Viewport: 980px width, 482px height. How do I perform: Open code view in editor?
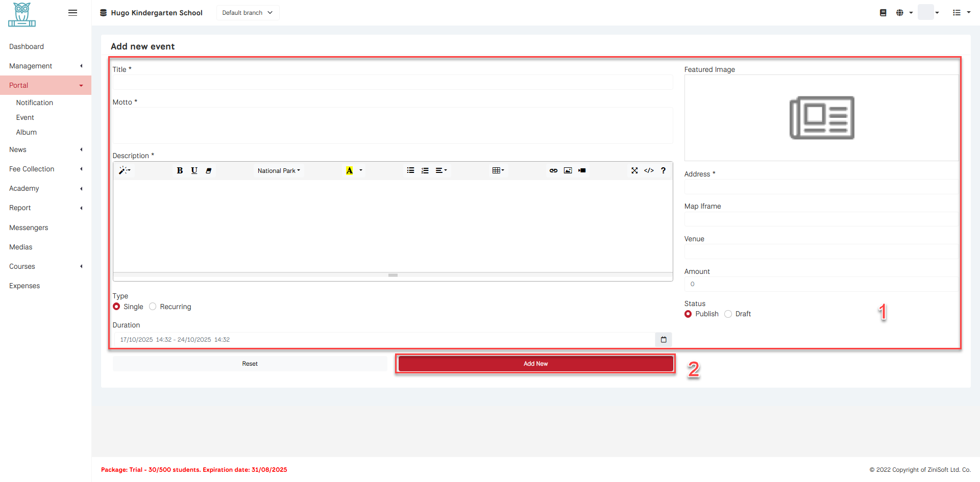649,171
